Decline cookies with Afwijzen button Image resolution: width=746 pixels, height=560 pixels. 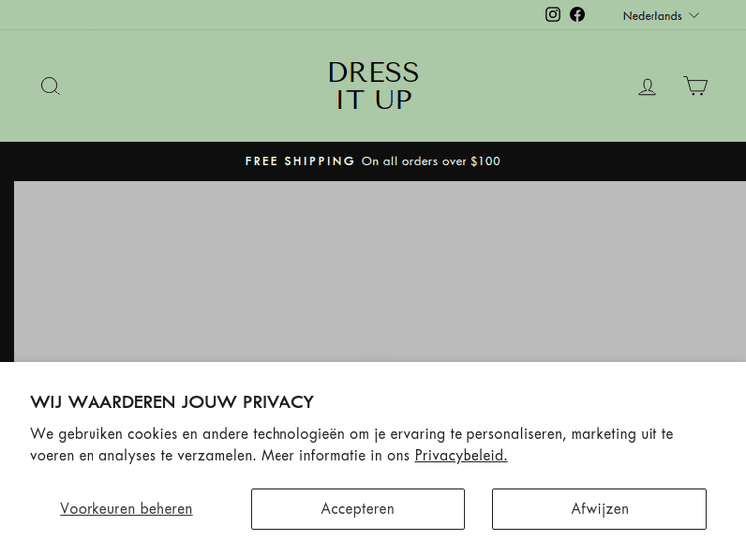coord(600,509)
